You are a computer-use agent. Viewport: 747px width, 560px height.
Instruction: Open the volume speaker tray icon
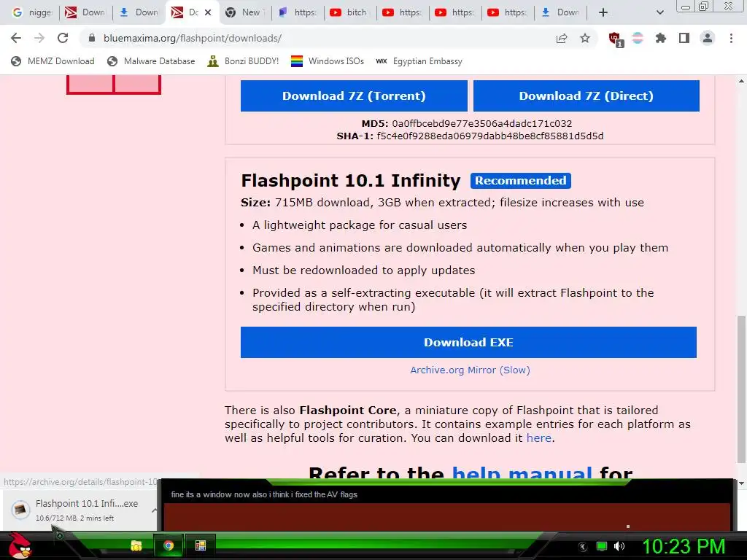619,546
